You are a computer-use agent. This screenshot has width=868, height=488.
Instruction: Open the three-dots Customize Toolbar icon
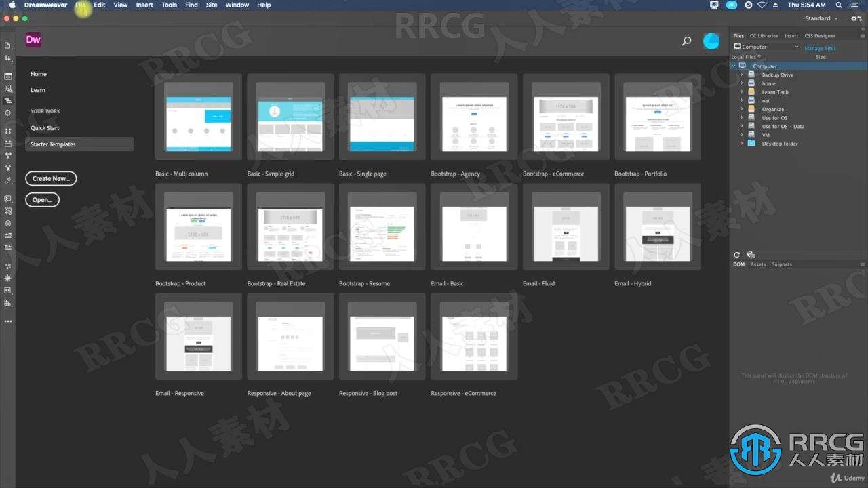tap(8, 321)
